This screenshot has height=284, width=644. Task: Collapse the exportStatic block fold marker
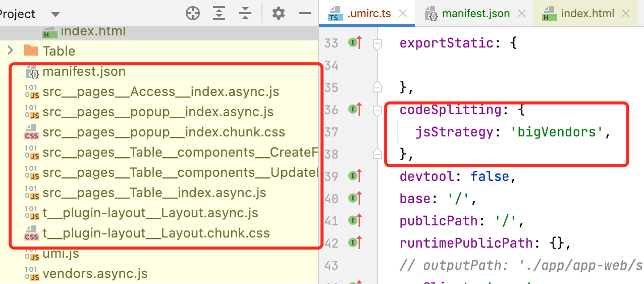tap(377, 44)
